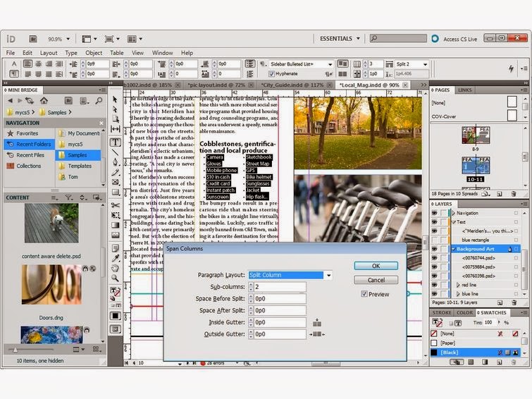
Task: Select the content aware delete.psd thumbnail
Action: pos(51,223)
